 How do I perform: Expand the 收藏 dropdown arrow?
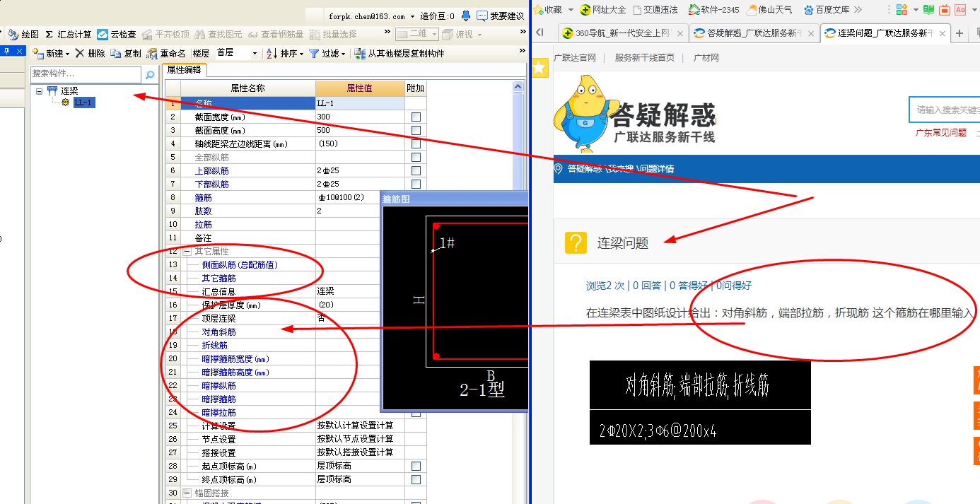tap(571, 11)
